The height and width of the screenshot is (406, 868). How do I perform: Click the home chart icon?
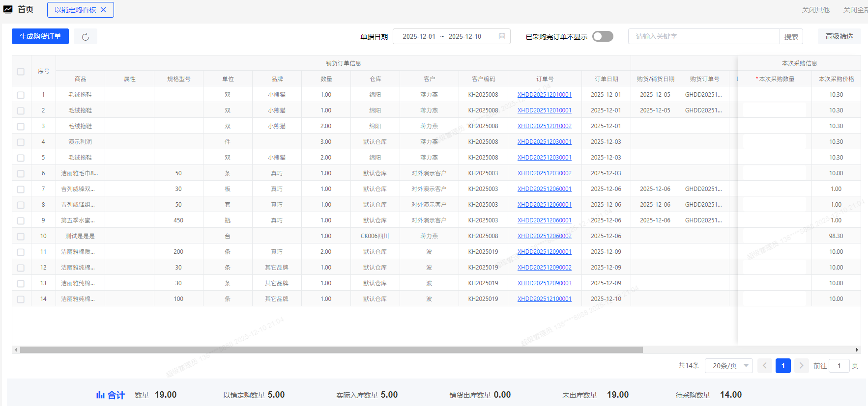(x=8, y=10)
